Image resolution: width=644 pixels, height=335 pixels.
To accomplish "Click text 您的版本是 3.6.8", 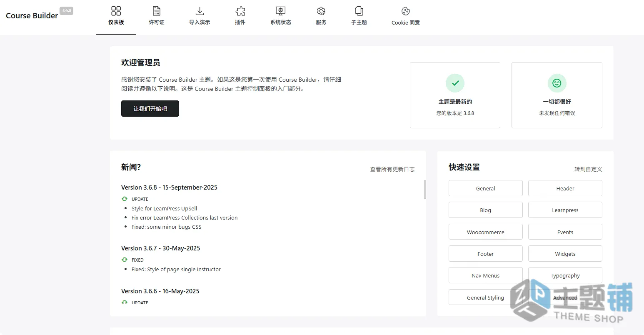I will point(455,113).
